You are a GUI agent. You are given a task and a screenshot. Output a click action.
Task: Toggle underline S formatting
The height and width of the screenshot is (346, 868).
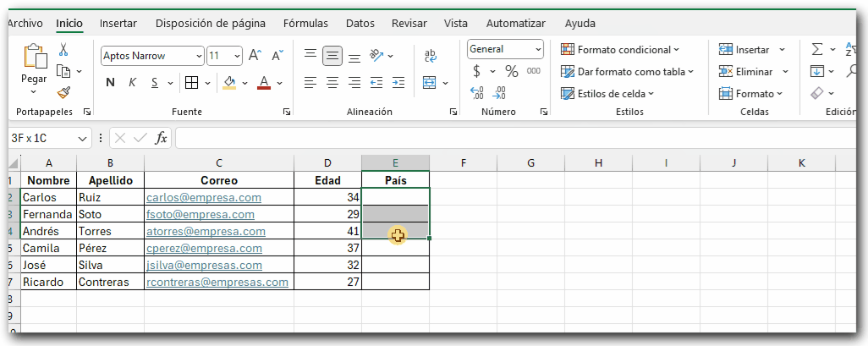point(155,83)
